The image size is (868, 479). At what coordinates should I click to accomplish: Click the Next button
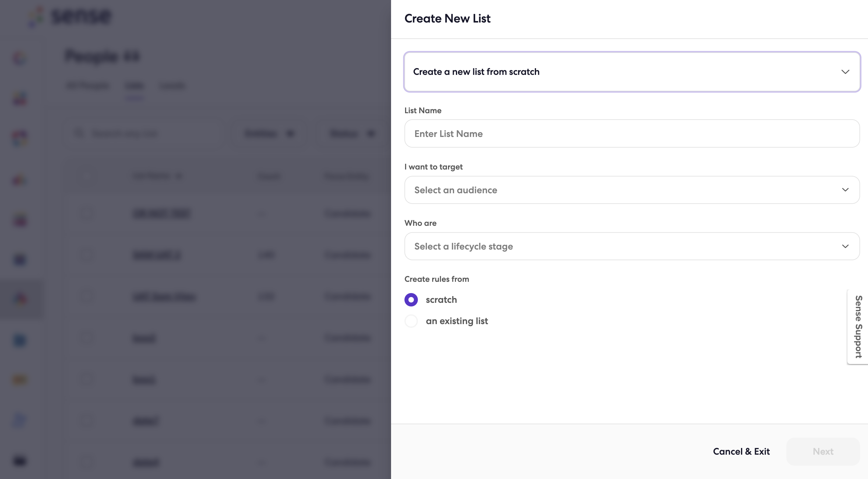(823, 451)
